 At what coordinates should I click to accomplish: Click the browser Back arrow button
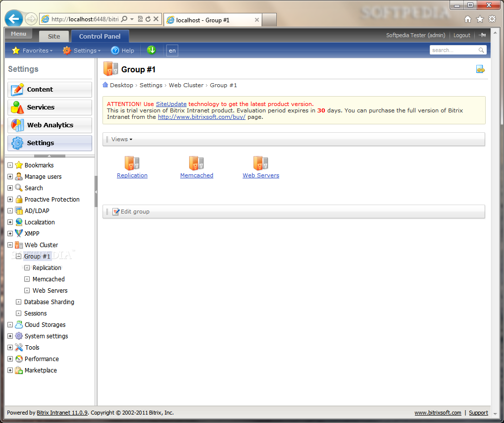(x=14, y=19)
